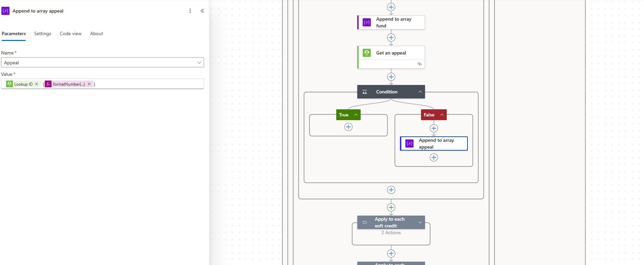Click the Get an appeal connector icon
Image resolution: width=644 pixels, height=265 pixels.
click(367, 53)
